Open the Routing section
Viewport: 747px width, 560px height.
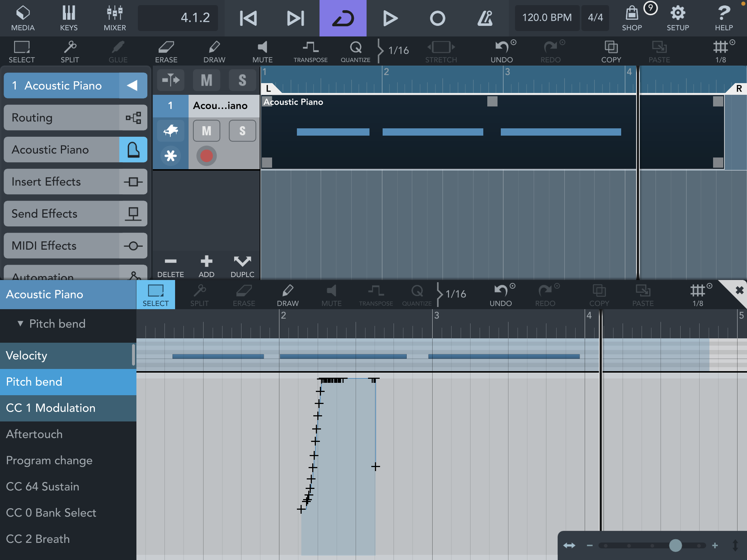tap(76, 117)
